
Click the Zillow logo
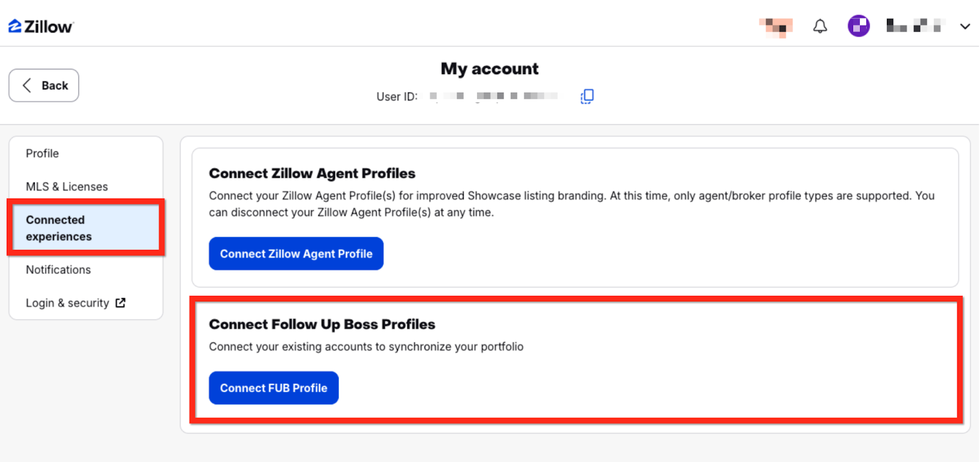click(x=40, y=26)
